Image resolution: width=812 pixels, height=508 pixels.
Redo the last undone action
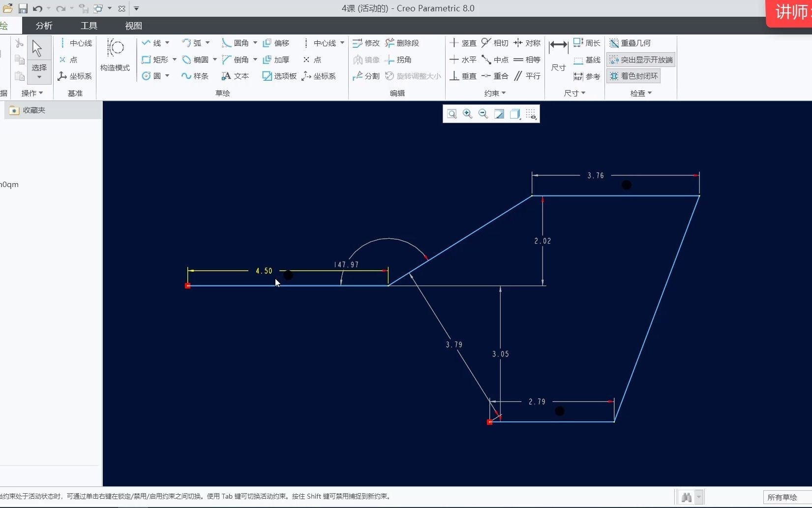(60, 8)
